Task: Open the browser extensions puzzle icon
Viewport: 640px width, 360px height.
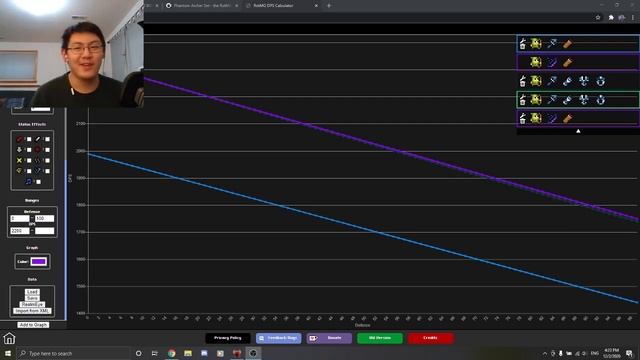Action: [x=611, y=18]
